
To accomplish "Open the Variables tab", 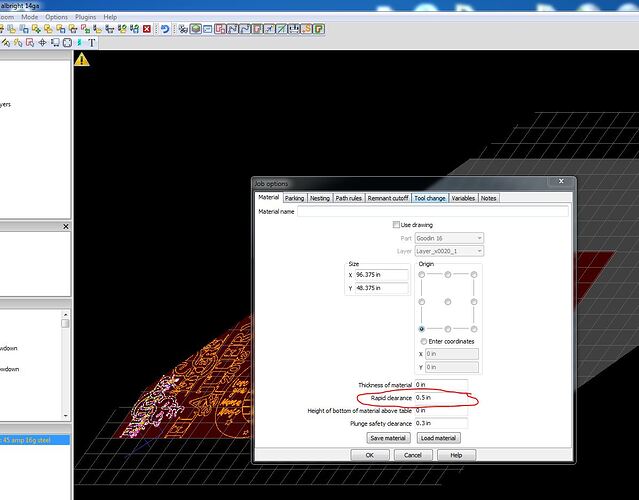I will coord(463,198).
